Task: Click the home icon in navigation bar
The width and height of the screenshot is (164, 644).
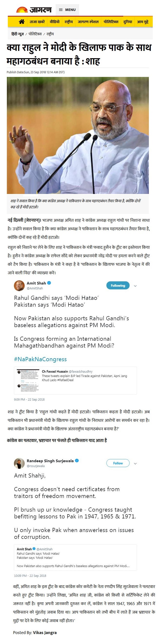Action: pyautogui.click(x=22, y=22)
